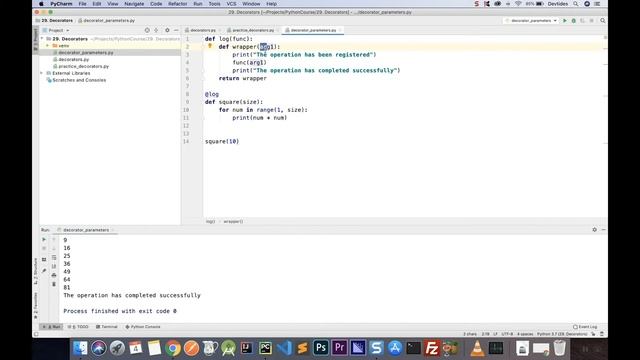Screen dimensions: 640x360
Task: Open Run panel settings gear
Action: coord(594,230)
